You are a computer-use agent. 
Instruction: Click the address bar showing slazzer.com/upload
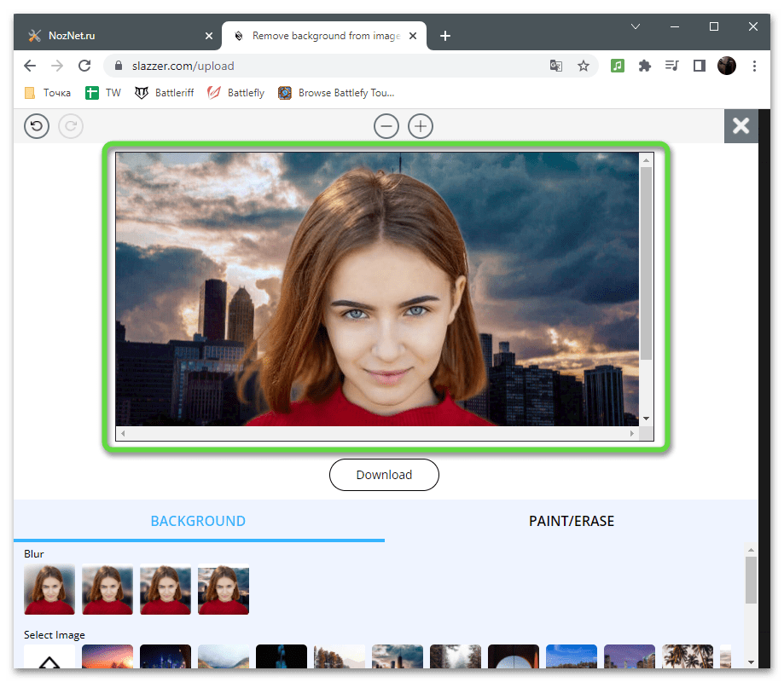pyautogui.click(x=324, y=66)
